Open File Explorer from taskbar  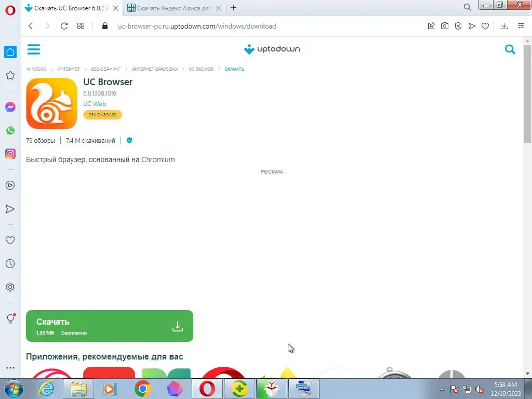point(78,389)
